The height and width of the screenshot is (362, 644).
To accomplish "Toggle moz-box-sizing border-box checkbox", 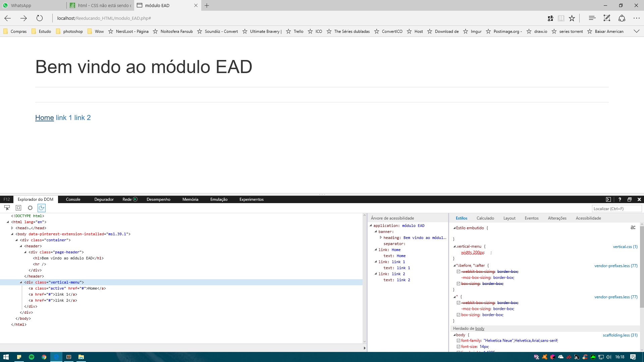I will pos(459,277).
